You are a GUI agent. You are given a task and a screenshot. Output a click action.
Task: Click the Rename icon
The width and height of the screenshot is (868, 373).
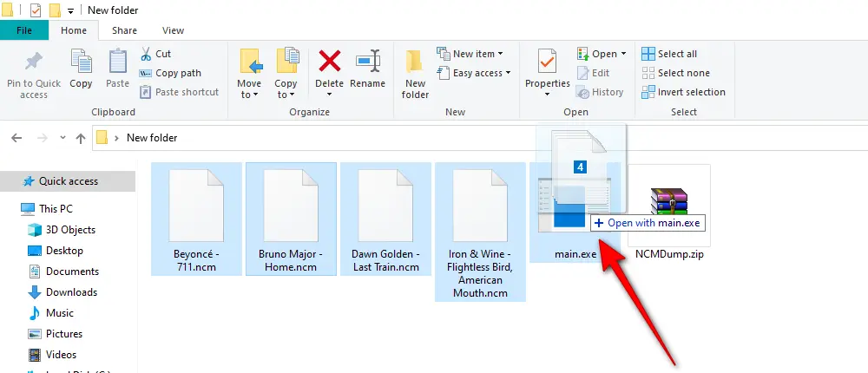[x=367, y=61]
